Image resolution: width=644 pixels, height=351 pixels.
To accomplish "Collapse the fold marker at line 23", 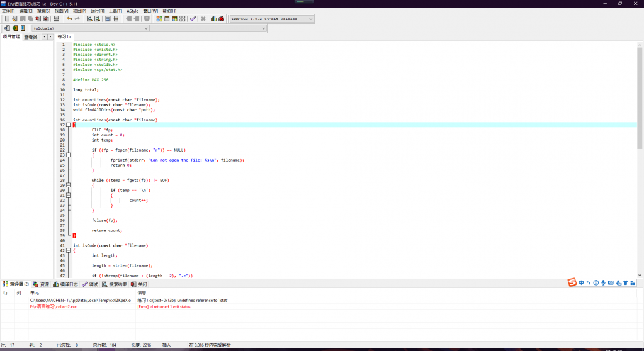I will (x=68, y=155).
